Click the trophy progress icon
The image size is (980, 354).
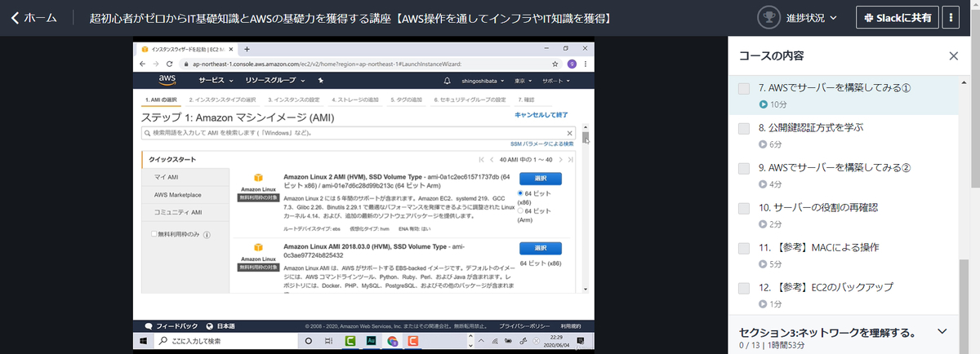point(768,17)
